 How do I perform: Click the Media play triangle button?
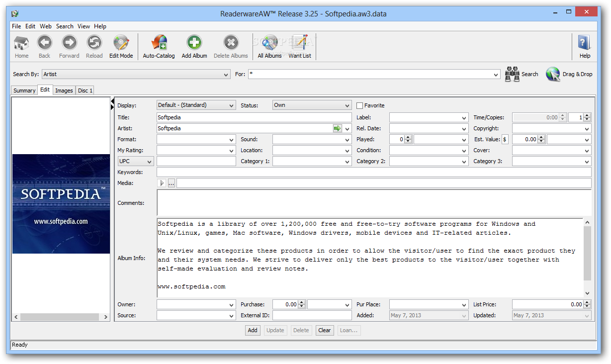pos(162,183)
